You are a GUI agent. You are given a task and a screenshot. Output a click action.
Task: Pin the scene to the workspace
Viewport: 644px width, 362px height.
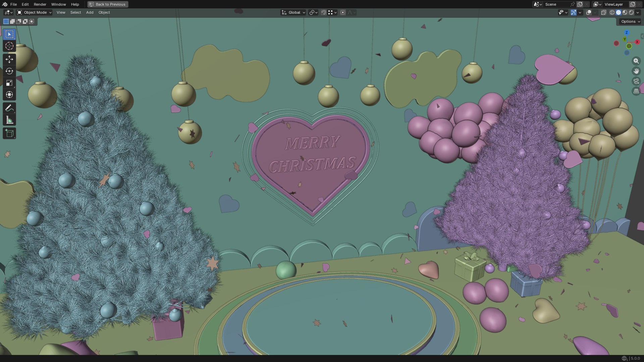pyautogui.click(x=573, y=4)
